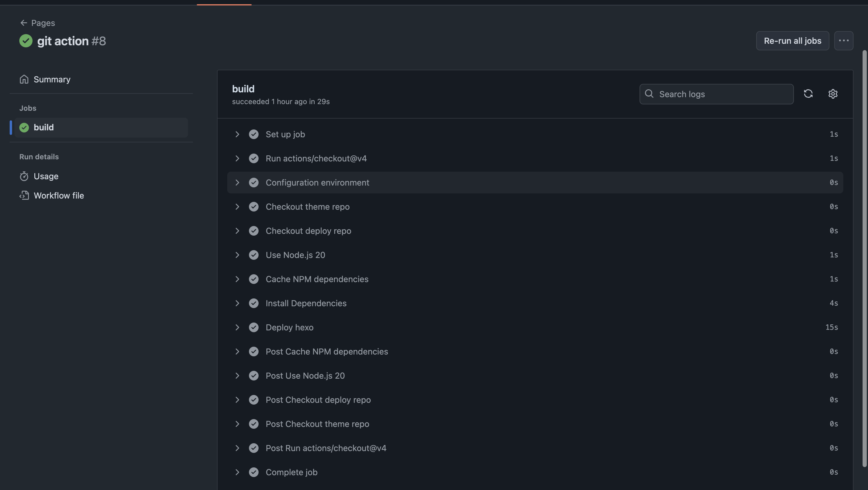Click the Deploy hexo success checkmark
This screenshot has width=868, height=490.
pos(254,327)
